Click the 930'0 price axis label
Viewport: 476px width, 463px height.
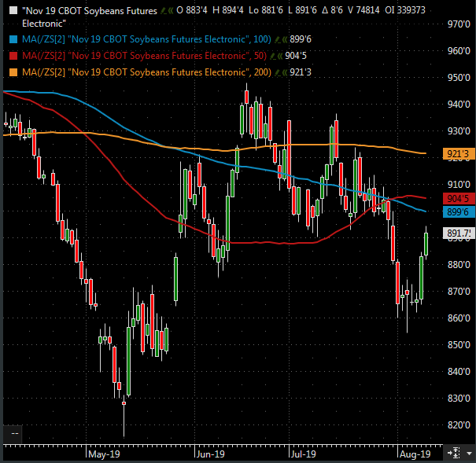point(459,131)
